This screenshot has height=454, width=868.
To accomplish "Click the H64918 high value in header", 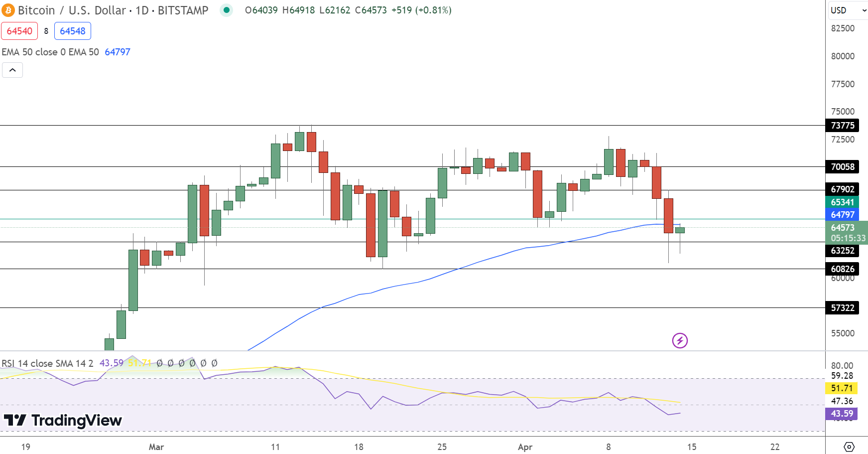I will click(298, 10).
